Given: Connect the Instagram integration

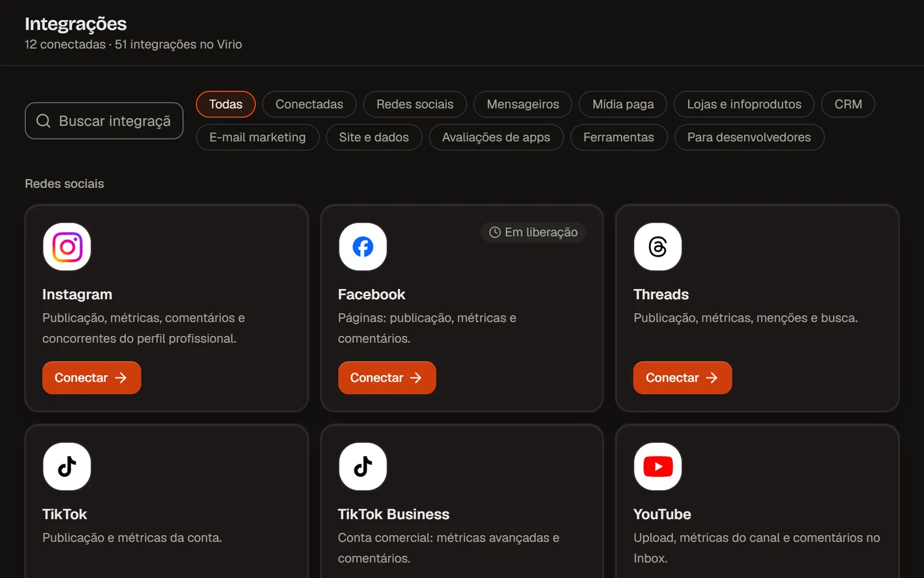Looking at the screenshot, I should click(x=91, y=378).
